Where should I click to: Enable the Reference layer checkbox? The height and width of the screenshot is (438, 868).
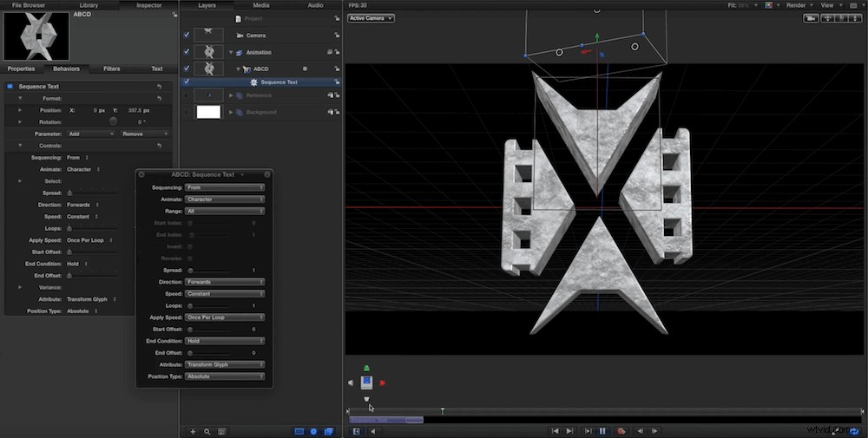[x=187, y=95]
